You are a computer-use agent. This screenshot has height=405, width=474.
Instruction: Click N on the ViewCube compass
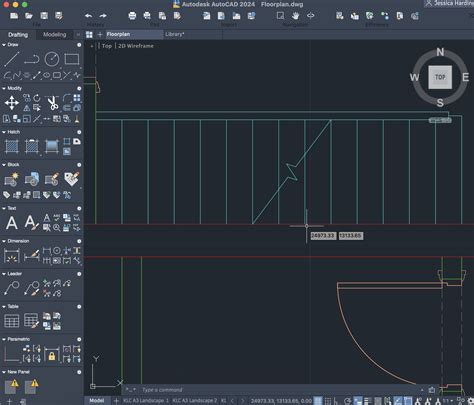pos(440,52)
